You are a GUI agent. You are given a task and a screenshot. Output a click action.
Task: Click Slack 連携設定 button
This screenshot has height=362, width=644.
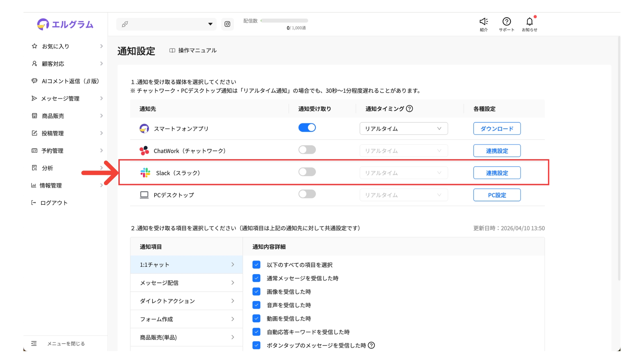point(497,173)
